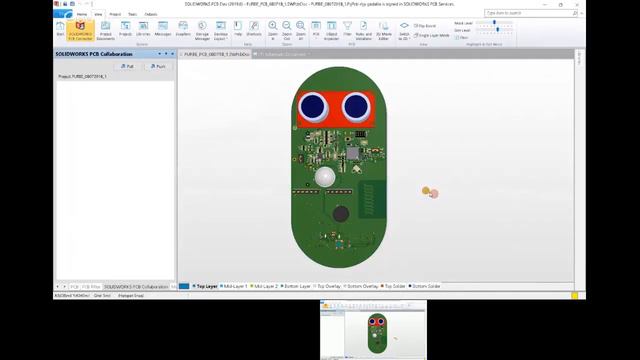Viewport: 640px width, 360px height.
Task: Select the Top Solder layer tab
Action: [x=393, y=287]
